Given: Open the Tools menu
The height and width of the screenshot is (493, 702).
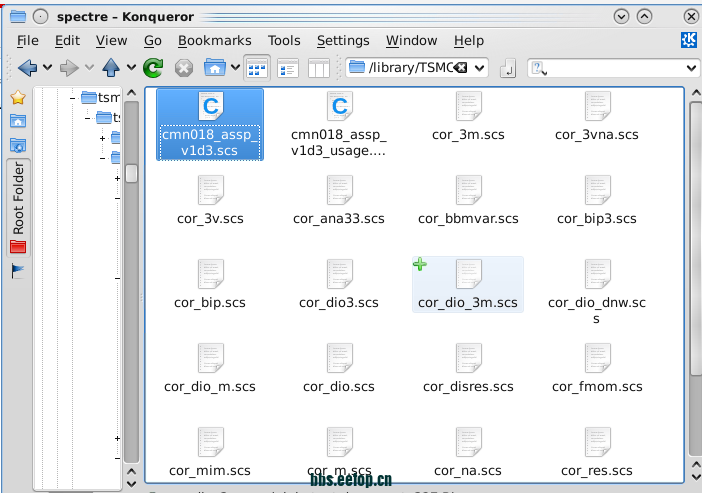Looking at the screenshot, I should coord(284,41).
